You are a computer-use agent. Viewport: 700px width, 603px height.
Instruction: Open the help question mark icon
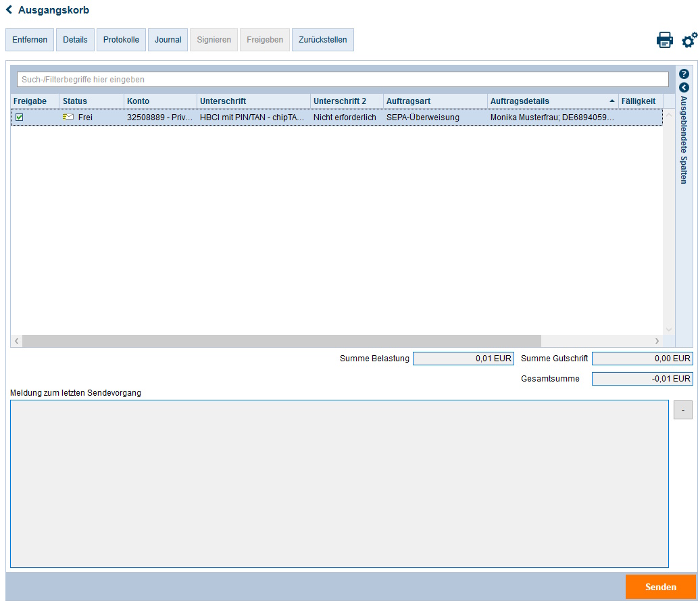684,74
